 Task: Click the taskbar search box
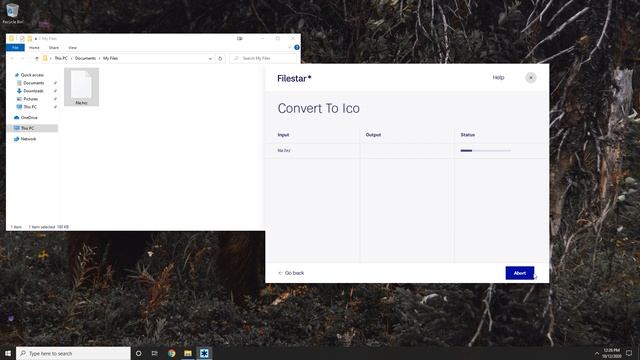(x=73, y=353)
